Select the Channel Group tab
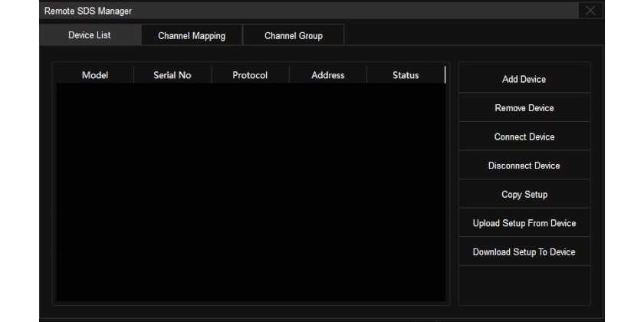This screenshot has width=644, height=322. click(x=293, y=36)
